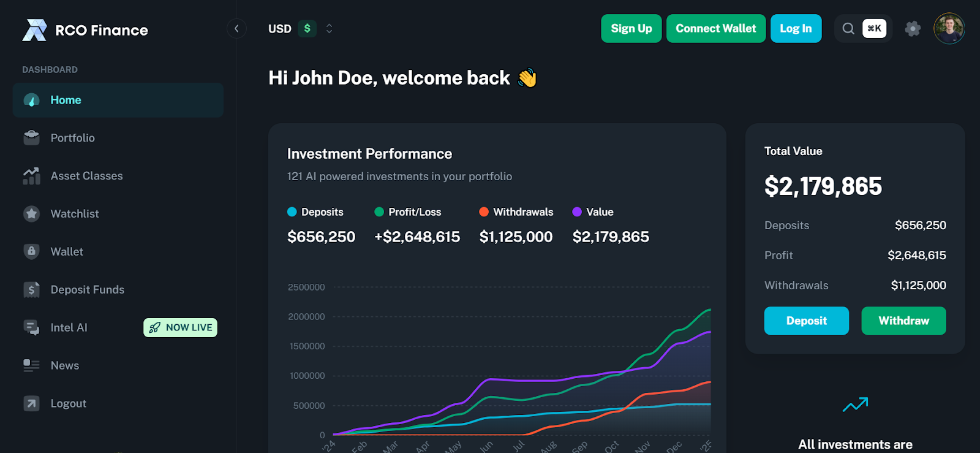Screen dimensions: 980x453
Task: Open settings with the gear icon
Action: tap(913, 29)
